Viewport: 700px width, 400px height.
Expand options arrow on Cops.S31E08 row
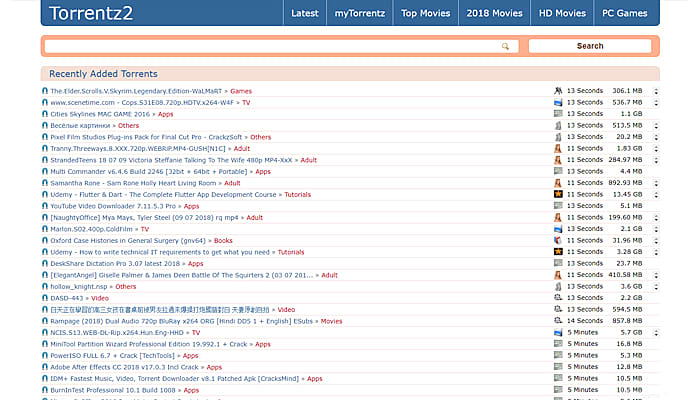(x=656, y=103)
